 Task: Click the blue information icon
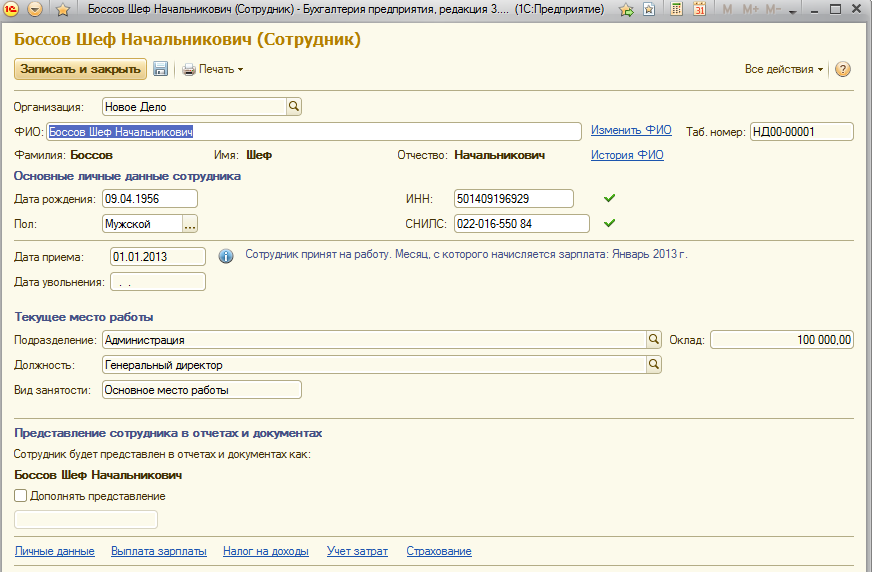pos(226,256)
